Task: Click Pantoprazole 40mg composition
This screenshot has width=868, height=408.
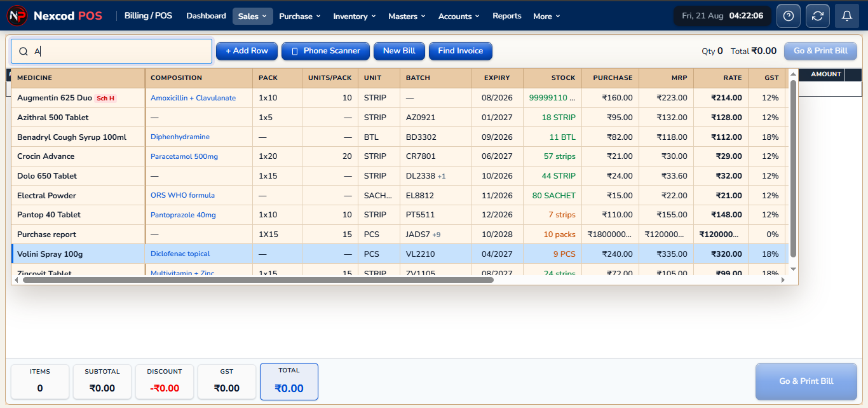Action: tap(183, 215)
